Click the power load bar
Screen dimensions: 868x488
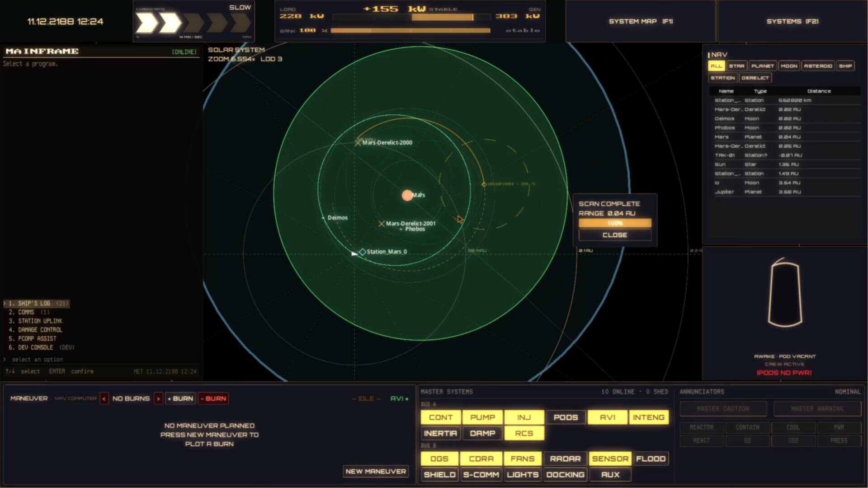tap(411, 17)
